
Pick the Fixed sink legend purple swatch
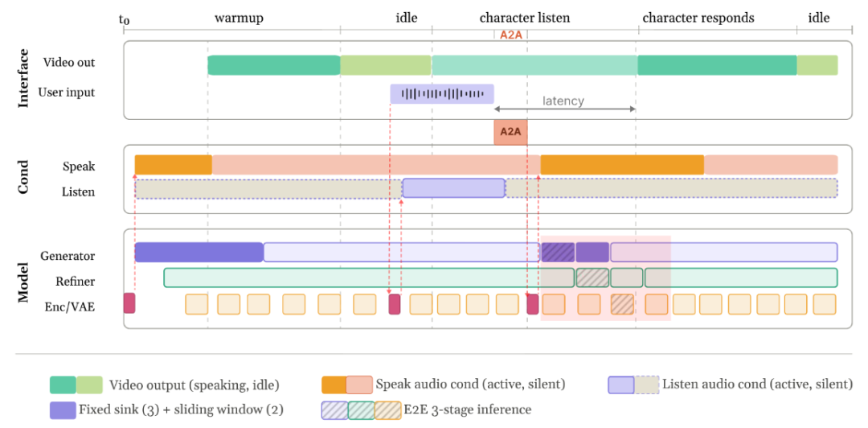pos(62,409)
